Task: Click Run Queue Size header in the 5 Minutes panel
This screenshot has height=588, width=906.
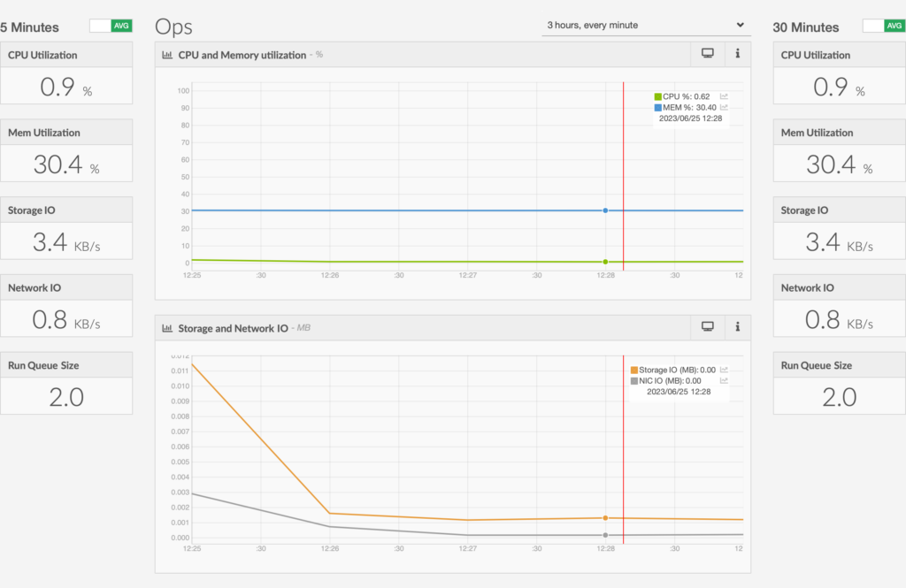Action: pos(66,365)
